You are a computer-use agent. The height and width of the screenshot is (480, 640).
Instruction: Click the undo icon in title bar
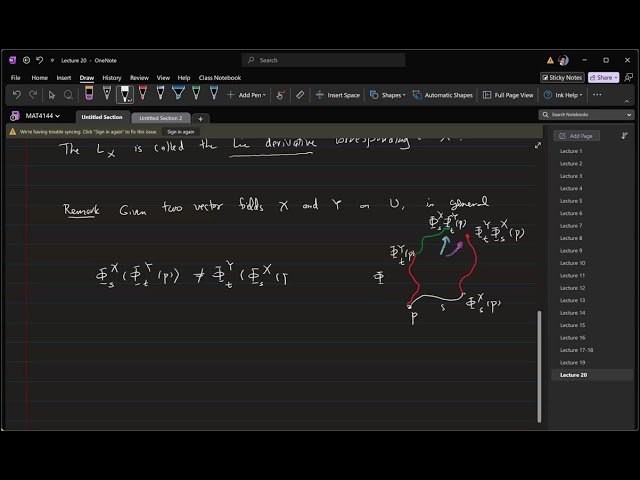(40, 60)
